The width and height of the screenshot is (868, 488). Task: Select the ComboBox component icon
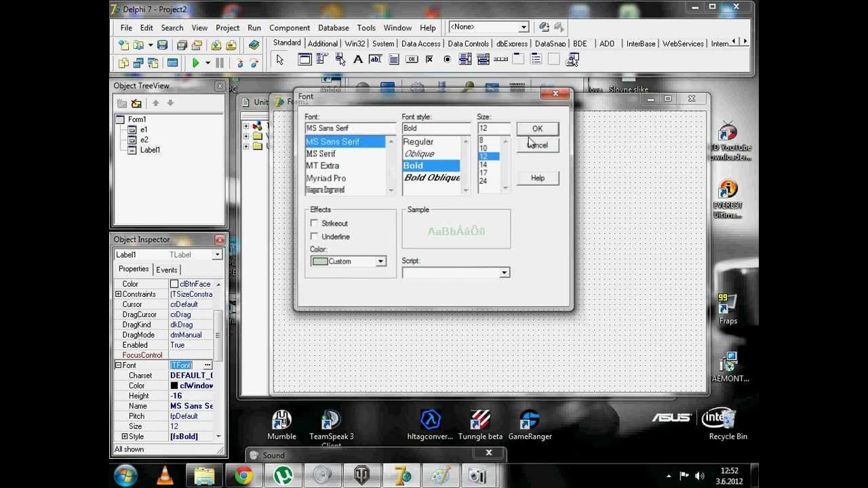click(484, 60)
